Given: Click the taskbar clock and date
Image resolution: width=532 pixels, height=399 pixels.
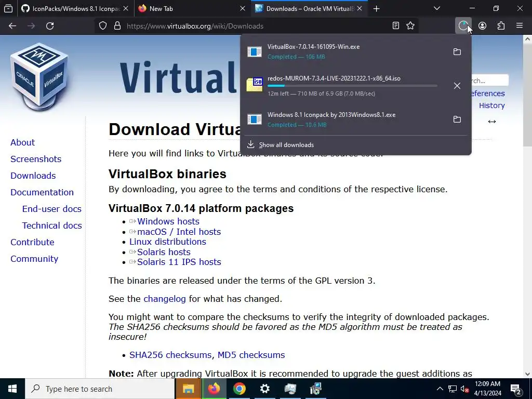Looking at the screenshot, I should [487, 389].
